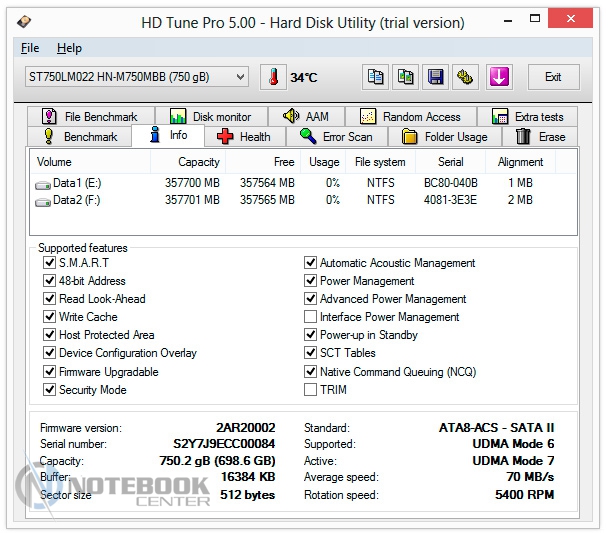
Task: Click the copy text to clipboard icon
Action: point(376,77)
